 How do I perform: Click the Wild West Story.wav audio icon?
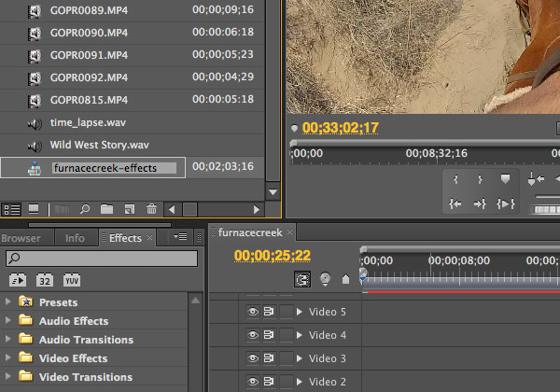point(35,146)
